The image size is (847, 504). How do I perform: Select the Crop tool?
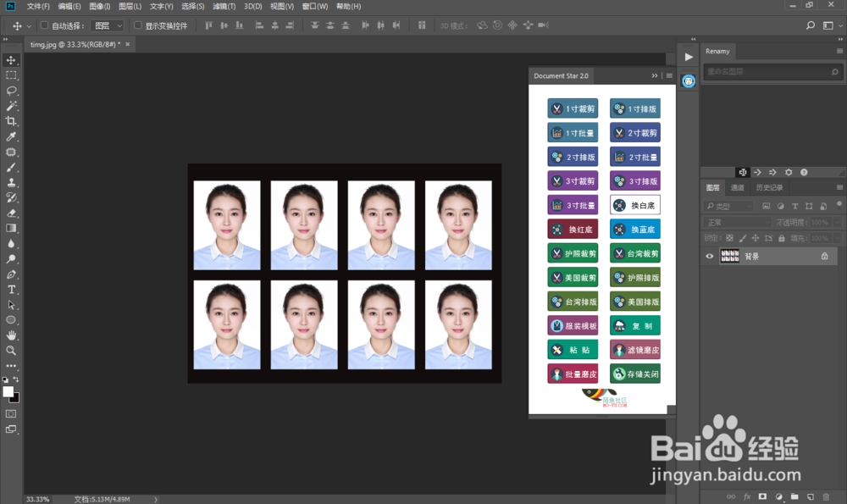point(11,120)
